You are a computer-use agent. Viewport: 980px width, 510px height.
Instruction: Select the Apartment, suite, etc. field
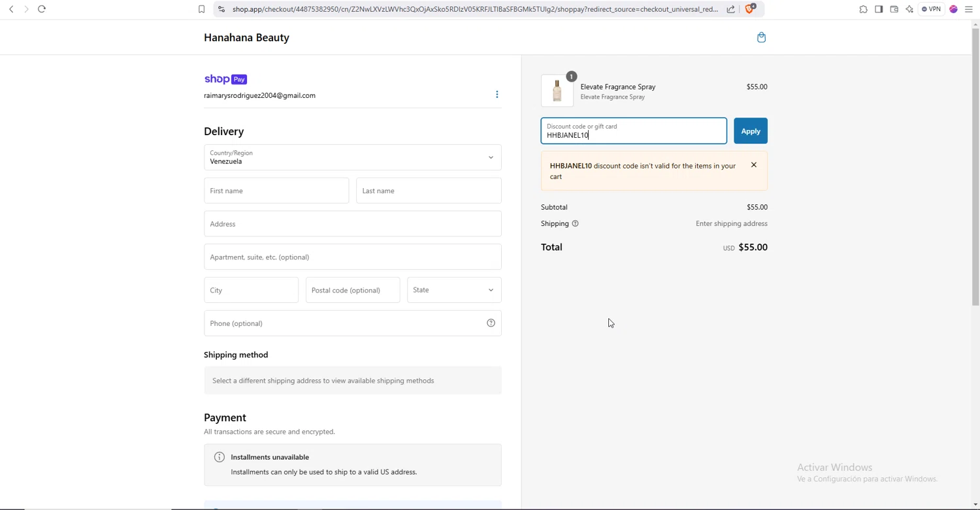(x=353, y=257)
